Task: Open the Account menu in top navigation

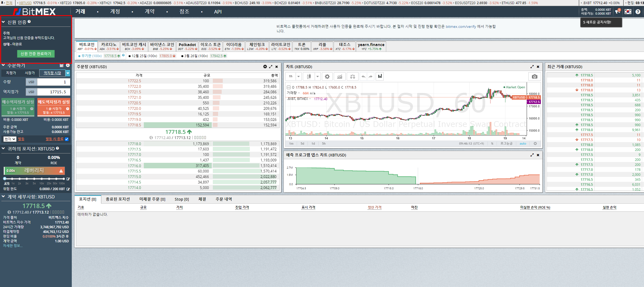Action: [115, 12]
